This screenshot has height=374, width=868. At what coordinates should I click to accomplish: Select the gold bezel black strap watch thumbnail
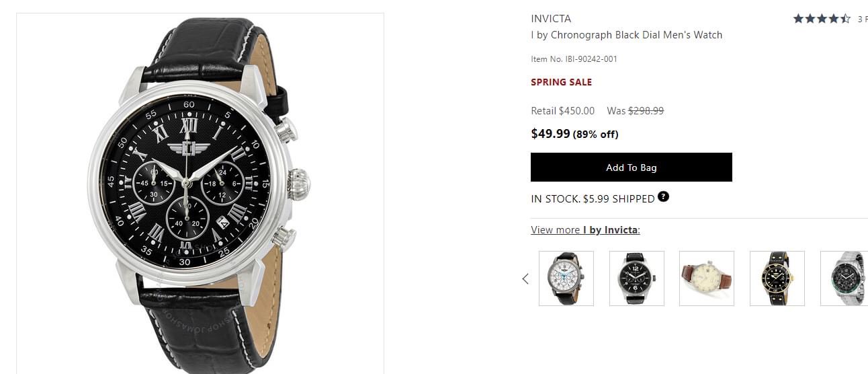click(777, 278)
